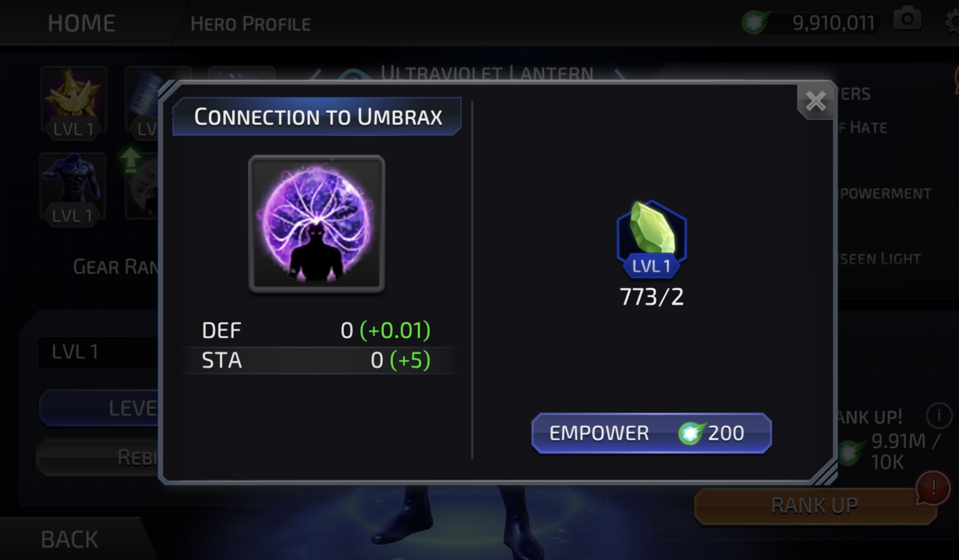Open the rank up info icon
Image resolution: width=959 pixels, height=560 pixels.
point(939,415)
